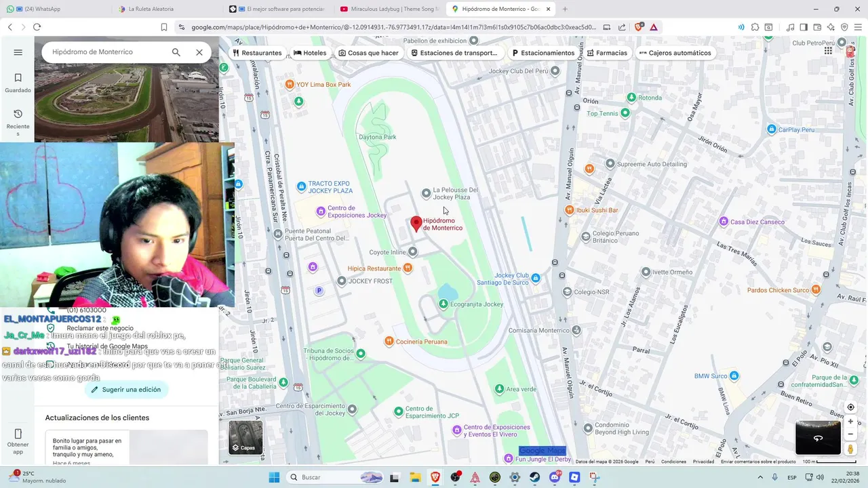The width and height of the screenshot is (868, 488).
Task: Reload the current page
Action: pyautogui.click(x=37, y=27)
